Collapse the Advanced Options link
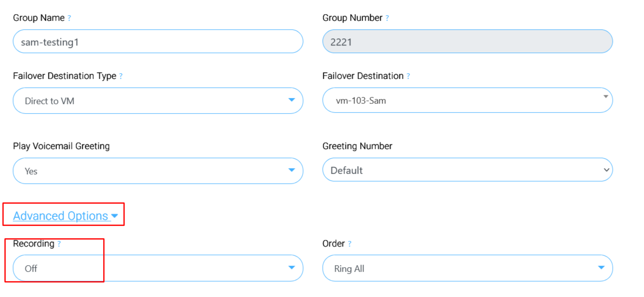644x297 pixels. coord(61,216)
